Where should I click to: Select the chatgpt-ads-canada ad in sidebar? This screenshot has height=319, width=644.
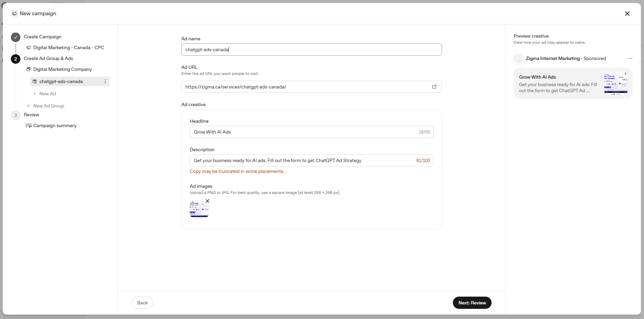(70, 81)
